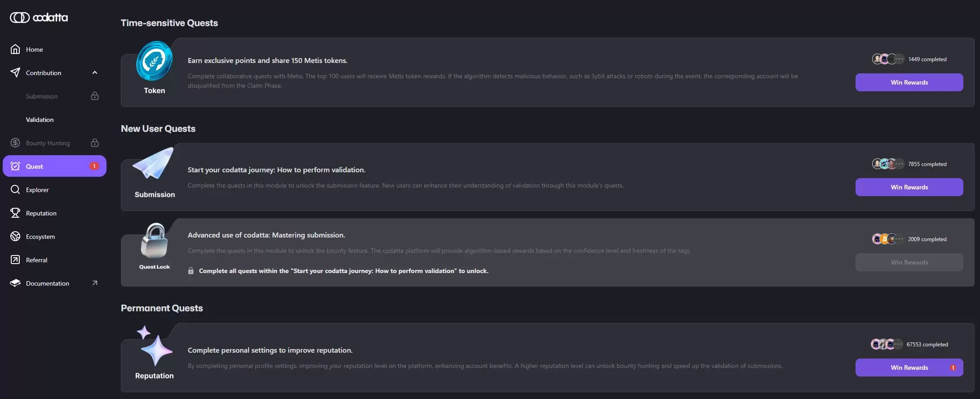Click the avatars beside 7855 completed
Image resolution: width=980 pixels, height=399 pixels.
[887, 164]
